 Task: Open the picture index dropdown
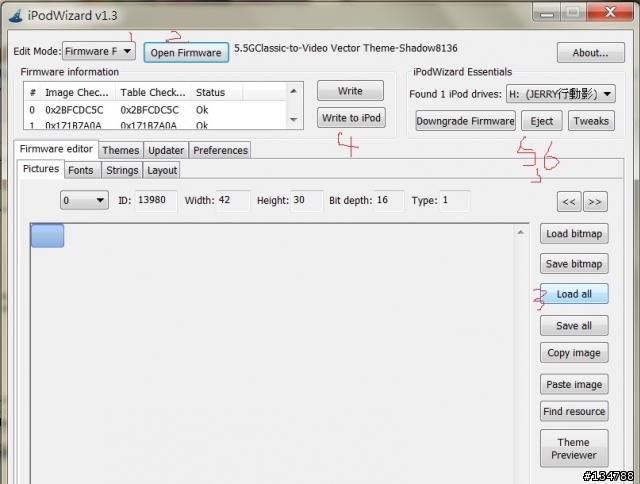point(84,200)
